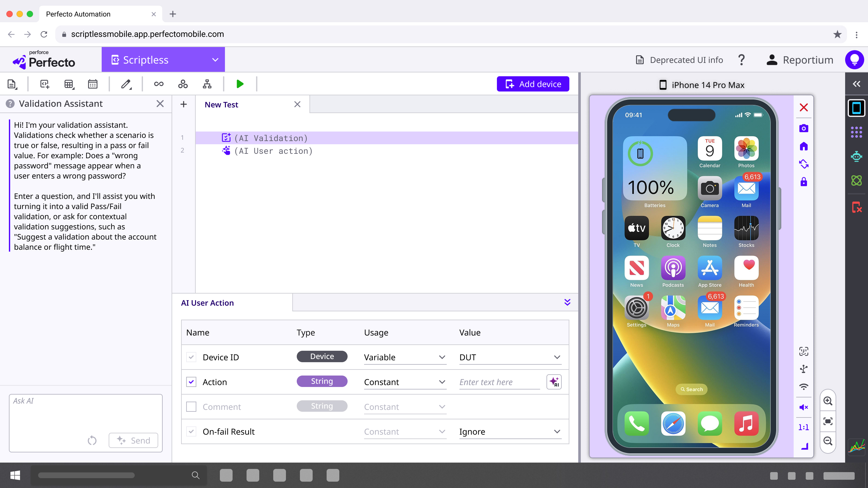Switch to the New Test tab
This screenshot has width=868, height=488.
[x=221, y=105]
